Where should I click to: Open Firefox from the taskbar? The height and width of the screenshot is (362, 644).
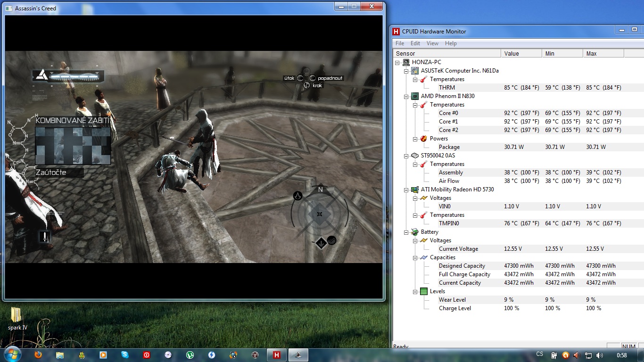[x=39, y=354]
